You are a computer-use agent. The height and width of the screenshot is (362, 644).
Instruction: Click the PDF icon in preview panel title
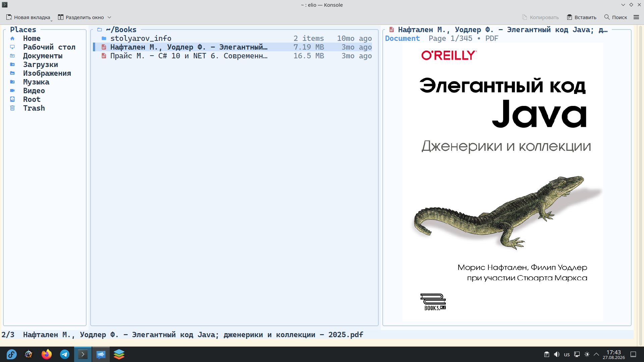391,30
